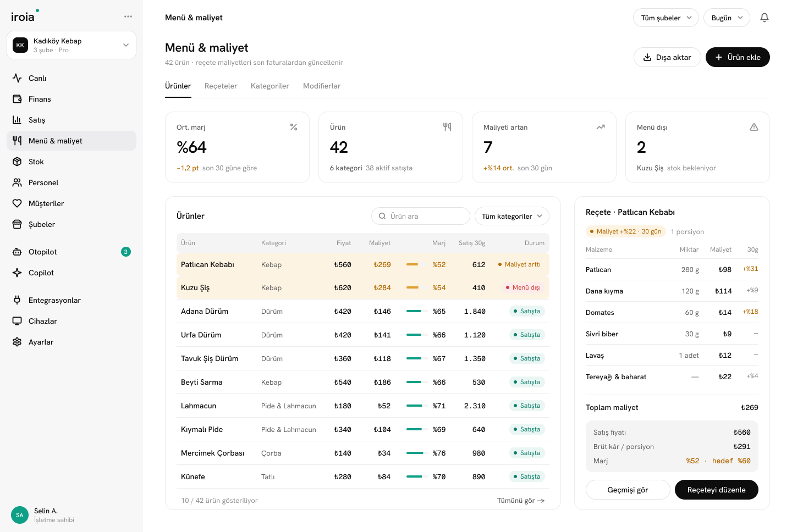Screen dimensions: 792x532
Task: Click the Müşteriler heart icon
Action: click(17, 203)
